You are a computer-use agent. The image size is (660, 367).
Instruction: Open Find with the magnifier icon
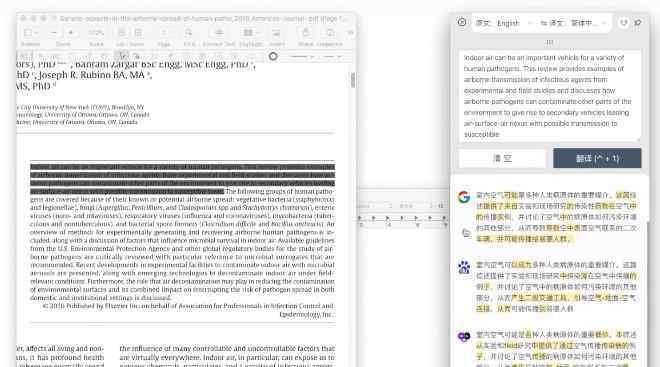189,33
